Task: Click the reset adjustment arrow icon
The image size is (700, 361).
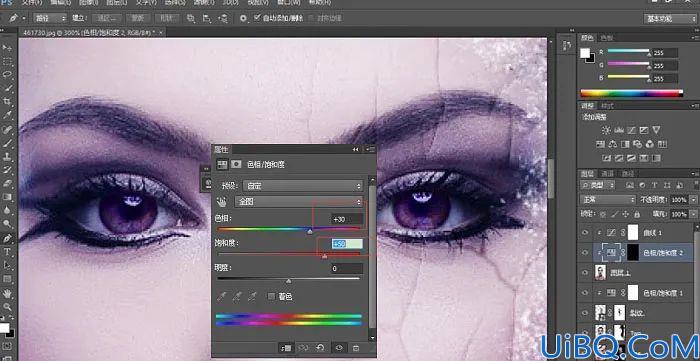Action: coord(320,348)
